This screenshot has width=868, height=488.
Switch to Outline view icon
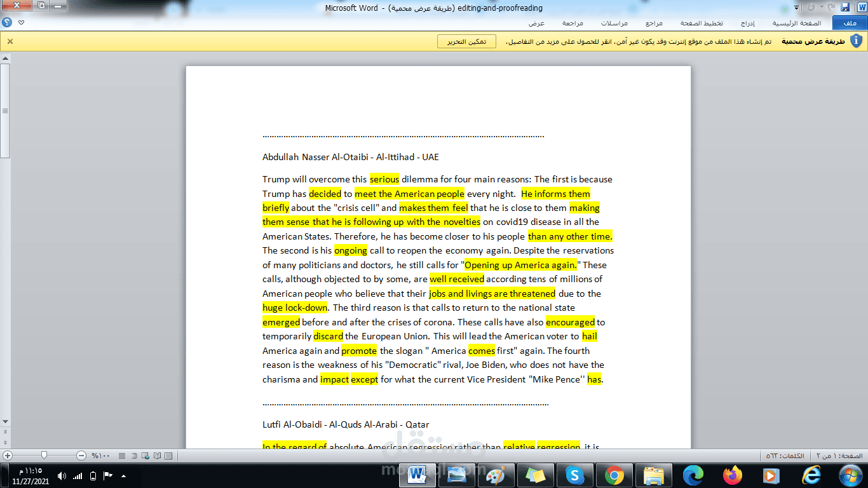tap(134, 456)
